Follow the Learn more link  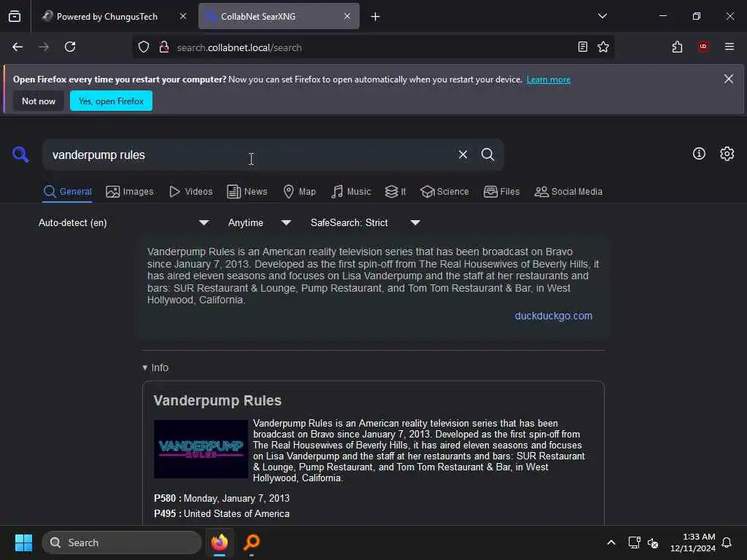tap(549, 79)
